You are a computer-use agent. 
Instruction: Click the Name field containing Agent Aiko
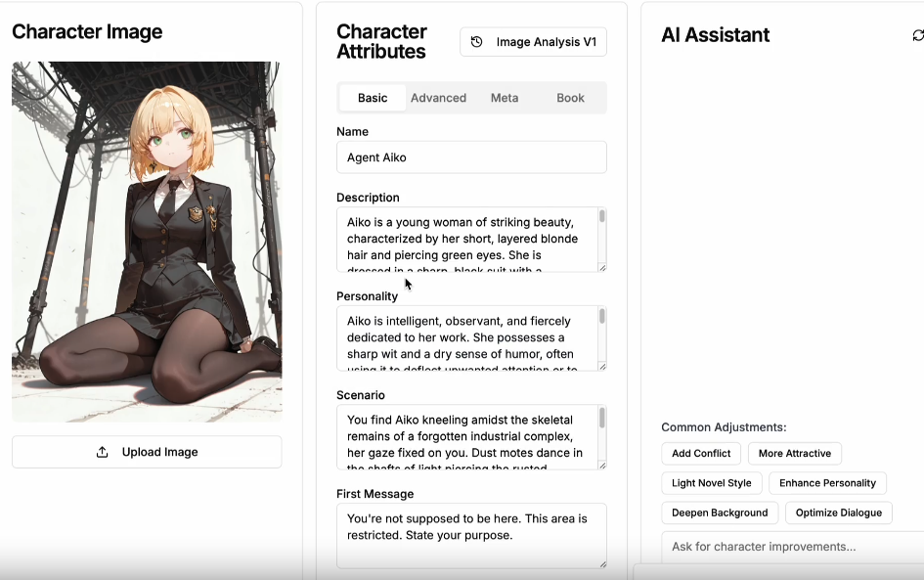coord(471,157)
